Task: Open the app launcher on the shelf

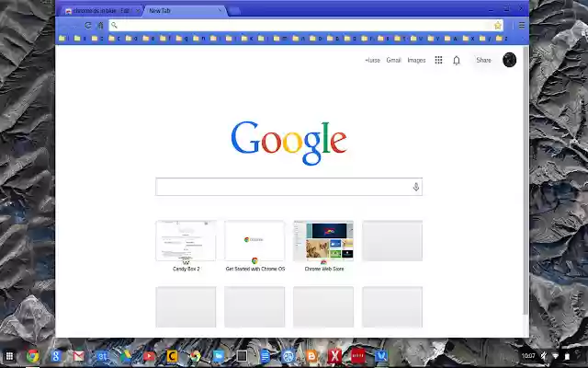Action: point(9,356)
